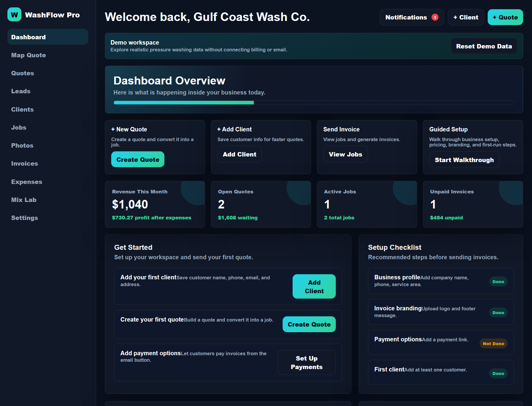
Task: Click the Not Done badge for Payment options
Action: pyautogui.click(x=493, y=343)
